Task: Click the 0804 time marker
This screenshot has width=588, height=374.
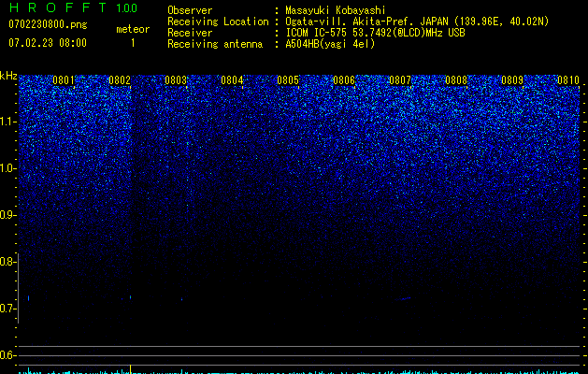Action: (232, 80)
